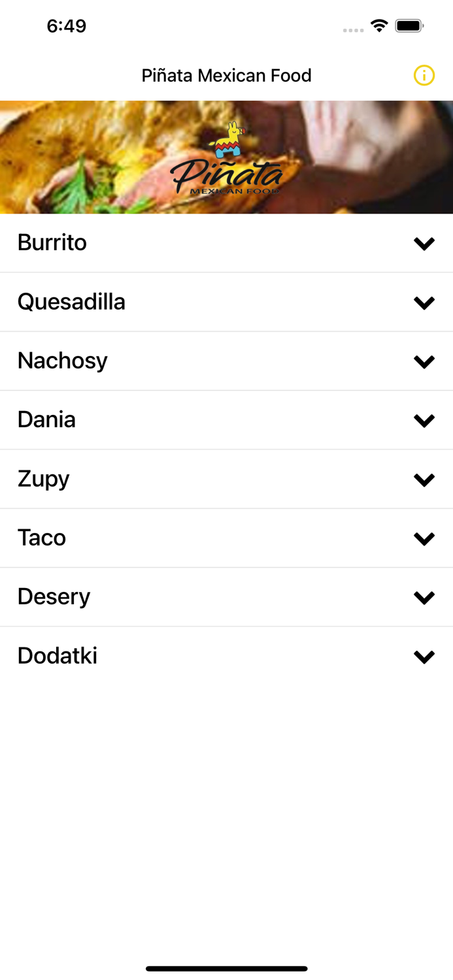Image resolution: width=453 pixels, height=980 pixels.
Task: Click the cellular signal dots icon
Action: [x=352, y=29]
